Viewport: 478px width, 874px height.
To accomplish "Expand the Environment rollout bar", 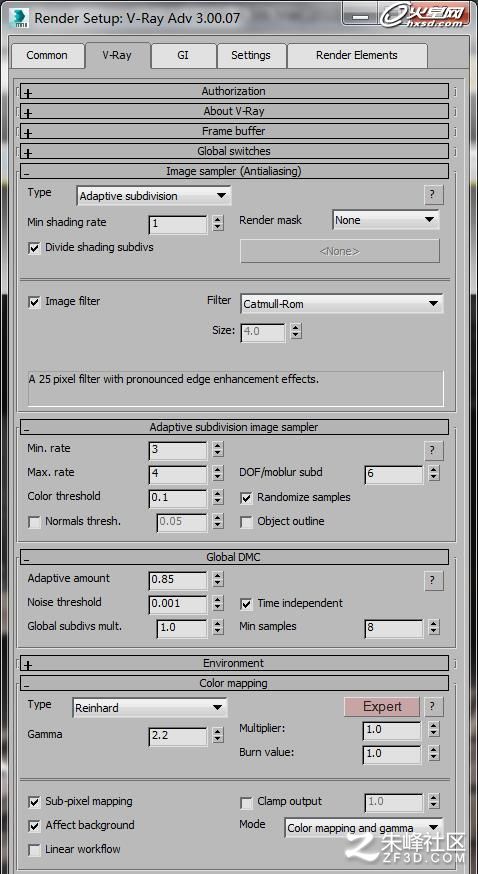I will pyautogui.click(x=234, y=663).
